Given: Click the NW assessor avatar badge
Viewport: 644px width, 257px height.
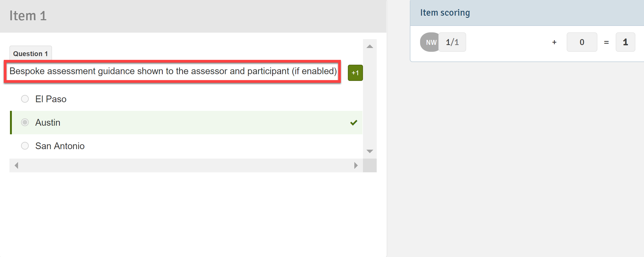Looking at the screenshot, I should [430, 42].
